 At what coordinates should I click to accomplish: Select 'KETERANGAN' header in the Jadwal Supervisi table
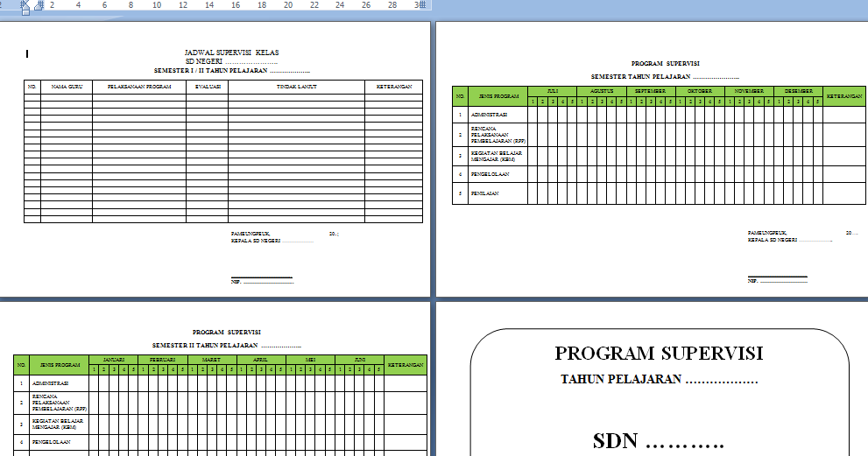coord(393,87)
